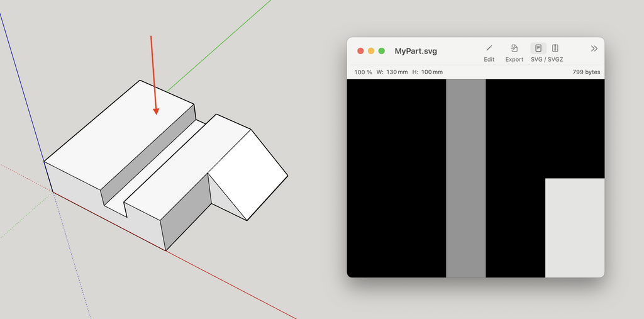Click the H: 100 mm height readout
Screen dimensions: 644x319
[428, 72]
